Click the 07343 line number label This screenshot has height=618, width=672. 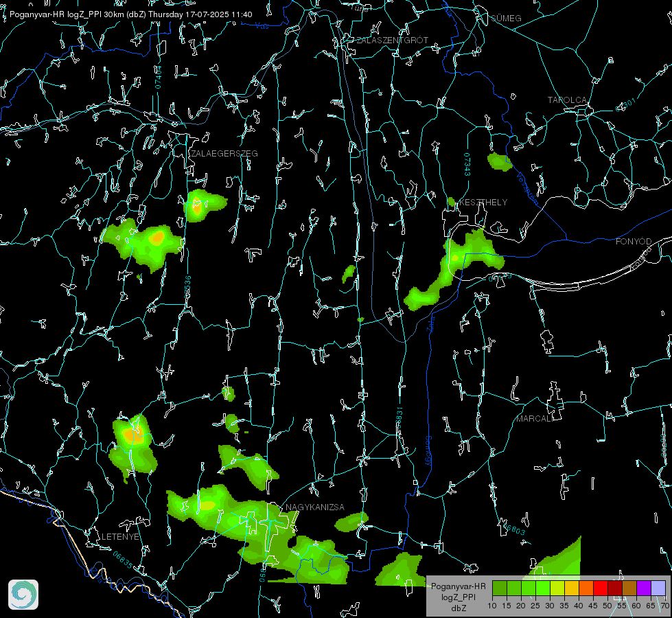(x=467, y=165)
